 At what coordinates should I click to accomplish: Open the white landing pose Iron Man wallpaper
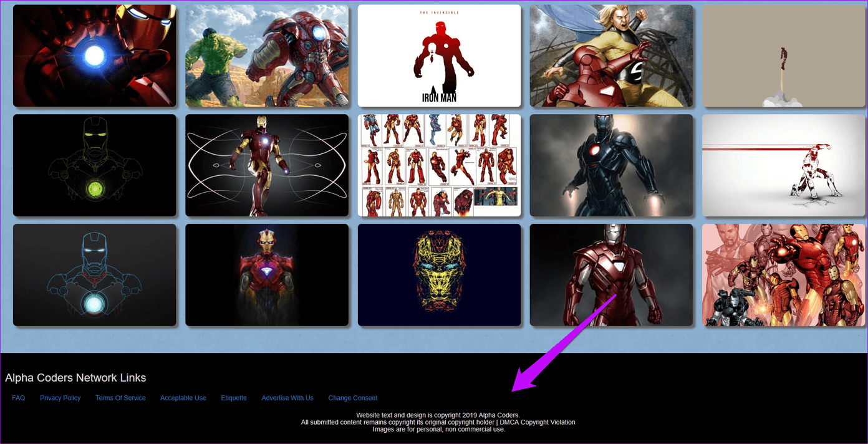pos(784,165)
